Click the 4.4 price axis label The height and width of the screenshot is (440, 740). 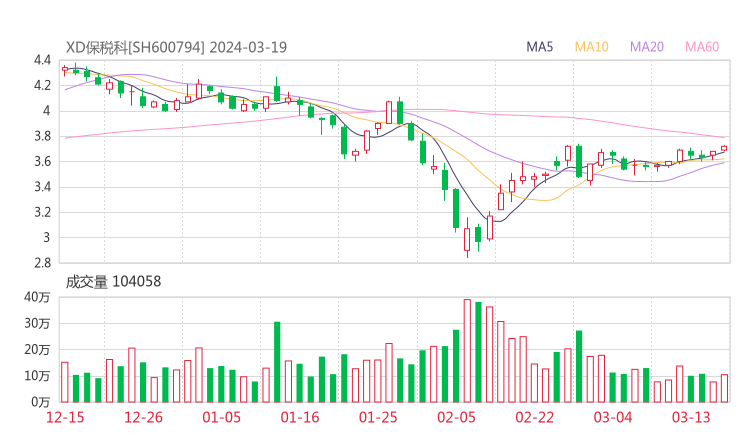(42, 60)
